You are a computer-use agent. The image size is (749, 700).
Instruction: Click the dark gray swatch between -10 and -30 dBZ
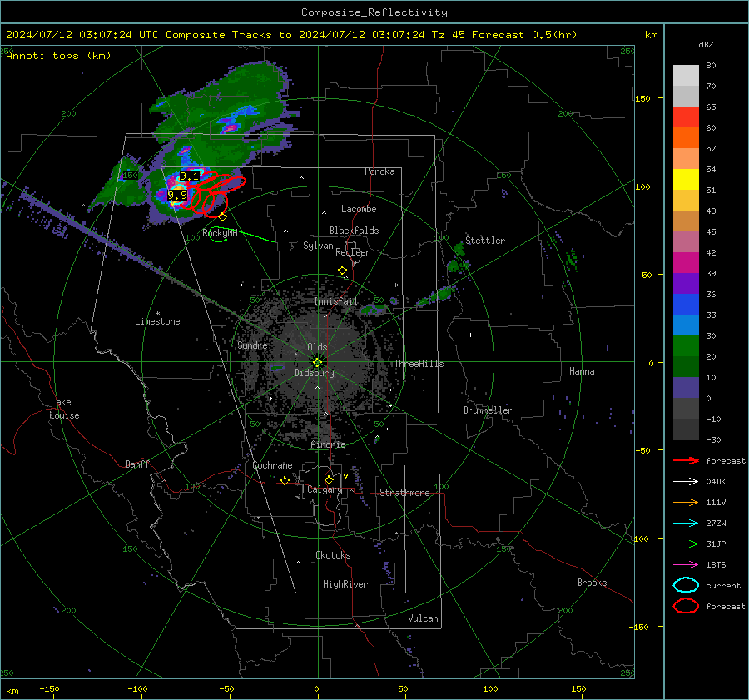[686, 429]
